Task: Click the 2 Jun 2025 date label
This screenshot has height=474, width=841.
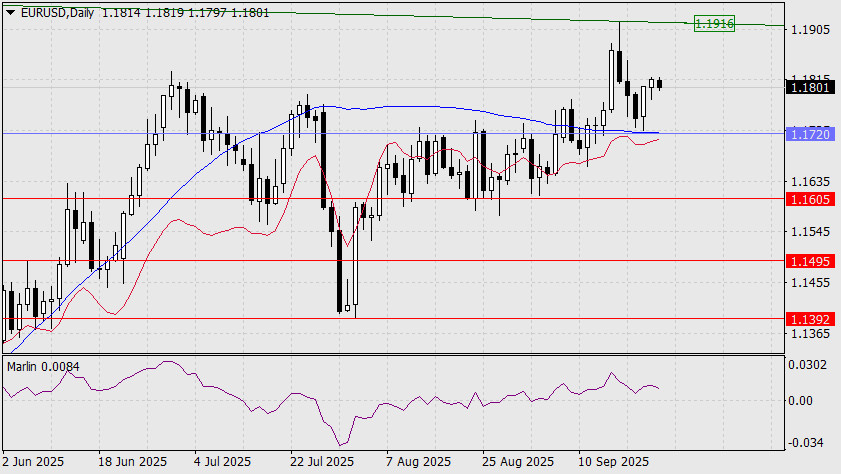Action: (34, 462)
